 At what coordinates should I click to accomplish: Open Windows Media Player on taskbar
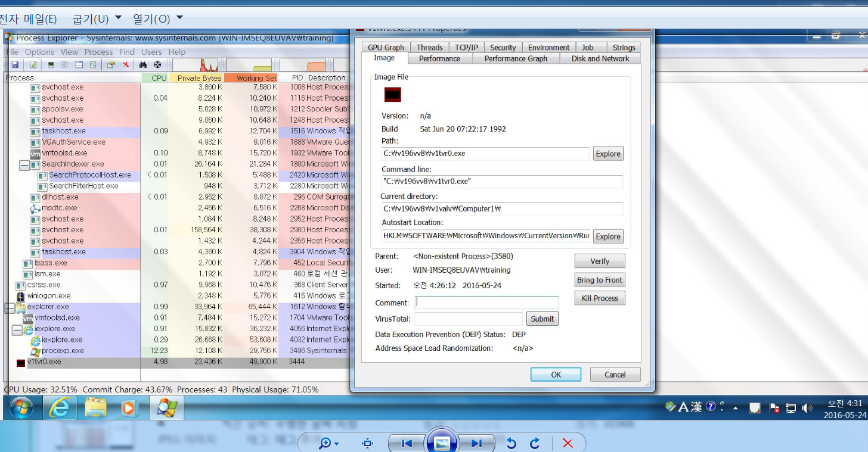pos(128,408)
